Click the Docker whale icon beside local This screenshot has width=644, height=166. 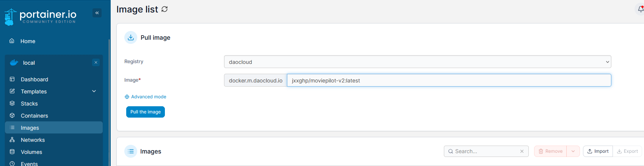[14, 62]
